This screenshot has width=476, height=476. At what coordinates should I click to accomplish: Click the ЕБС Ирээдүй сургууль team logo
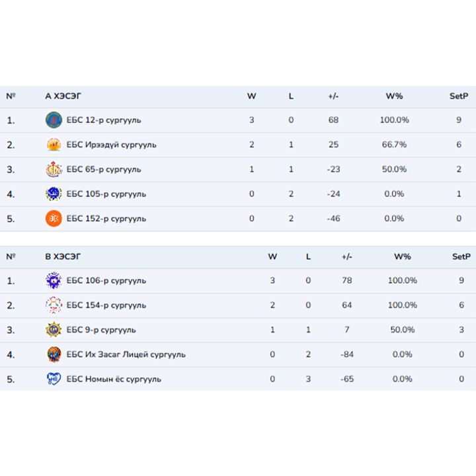point(54,145)
